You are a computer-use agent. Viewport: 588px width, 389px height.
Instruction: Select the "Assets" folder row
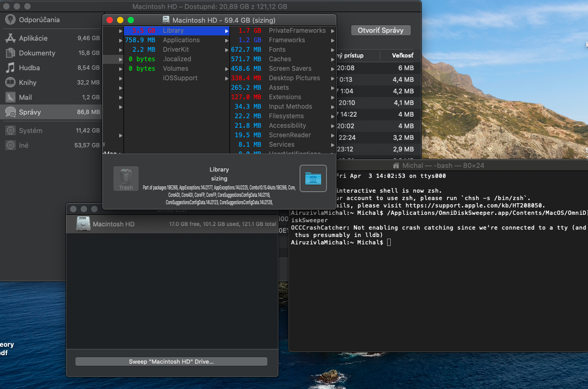(282, 88)
